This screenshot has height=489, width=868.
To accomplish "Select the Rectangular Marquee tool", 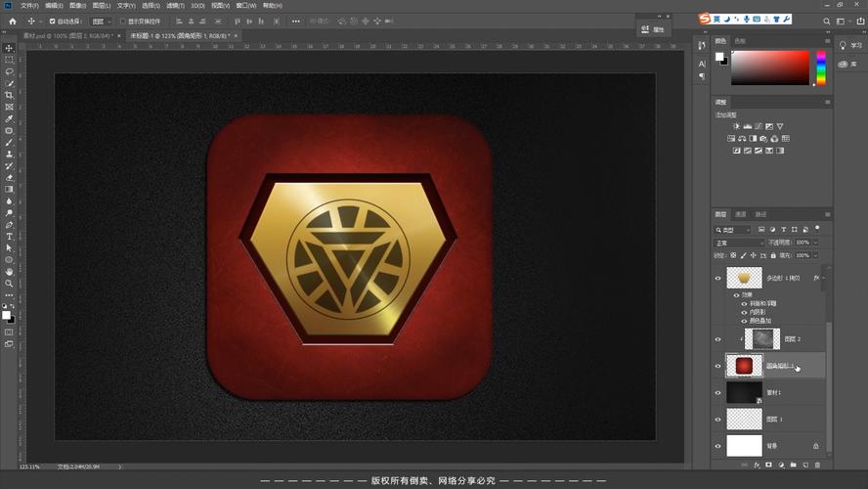I will tap(9, 60).
